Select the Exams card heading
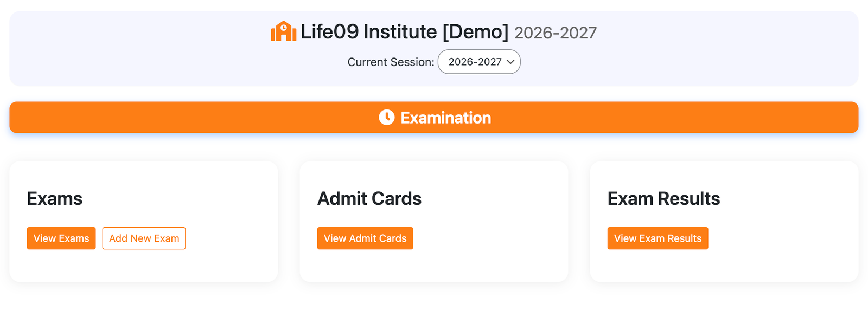The height and width of the screenshot is (330, 868). point(55,199)
